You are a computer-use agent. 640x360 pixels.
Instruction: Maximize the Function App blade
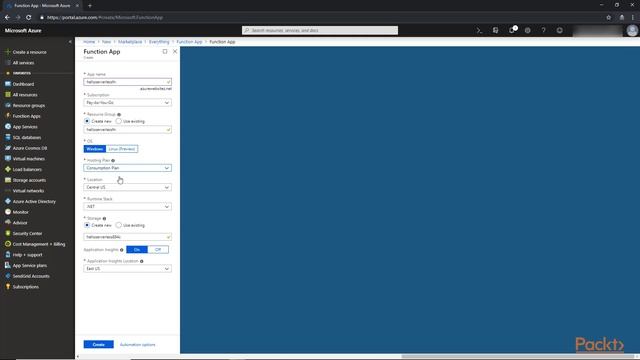(165, 51)
